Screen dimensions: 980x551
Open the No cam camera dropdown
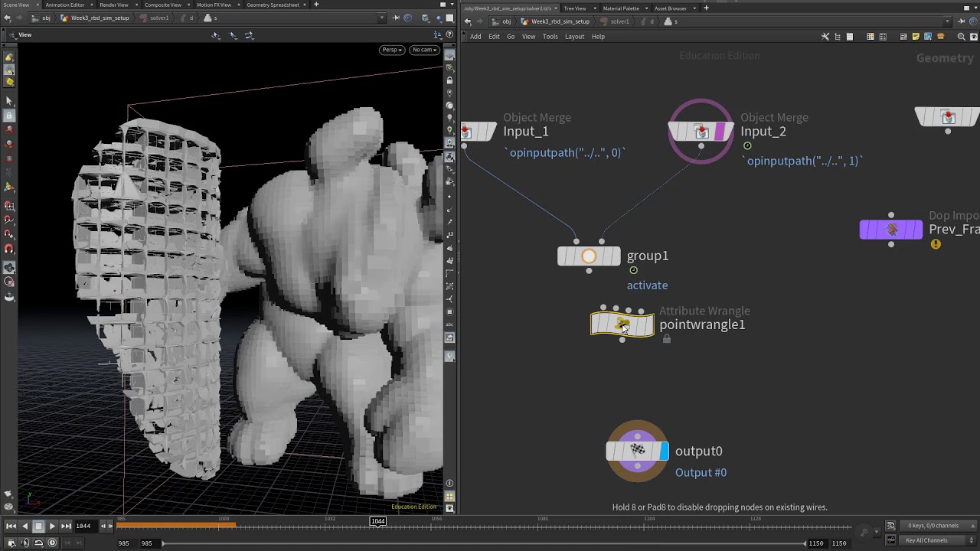424,50
